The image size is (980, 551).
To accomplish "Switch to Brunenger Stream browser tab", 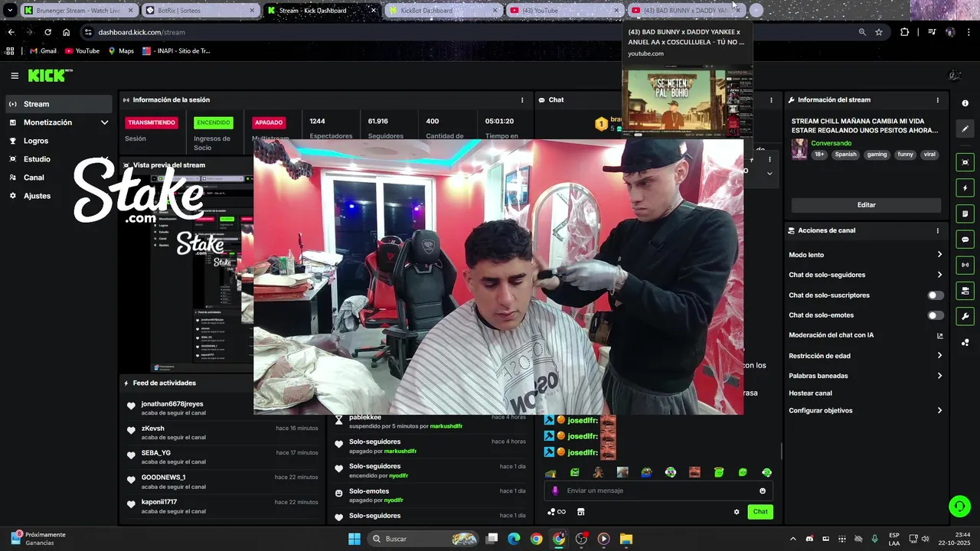I will pos(78,11).
